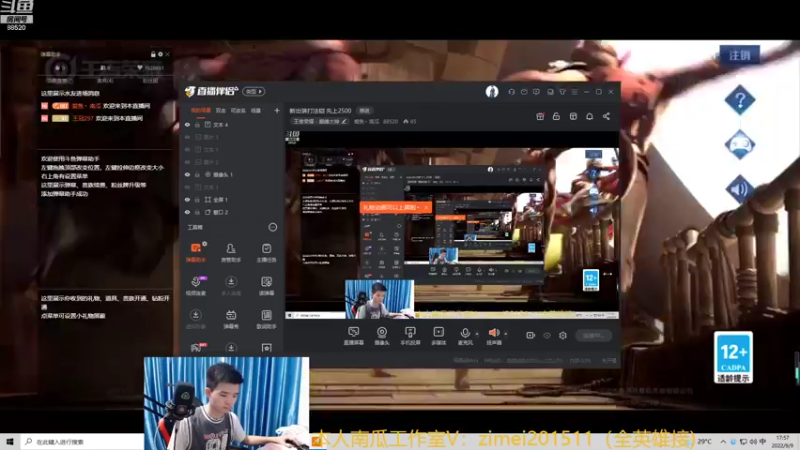
Task: Open the user avatar in title bar
Action: (492, 92)
